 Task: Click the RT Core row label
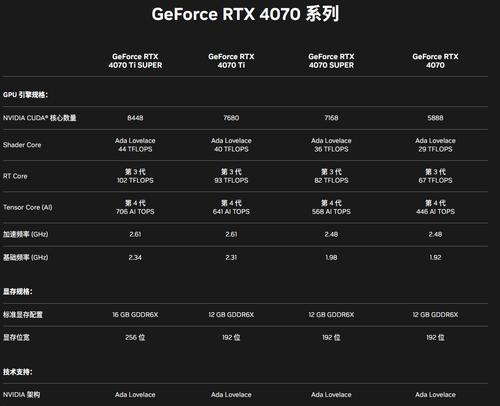[15, 176]
